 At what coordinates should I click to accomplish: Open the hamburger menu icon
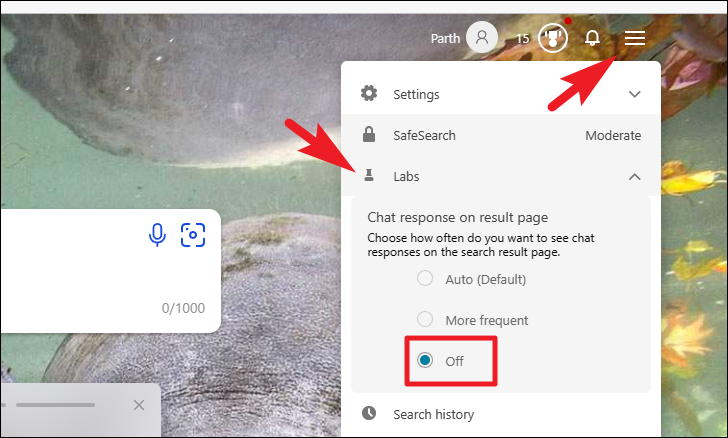635,38
